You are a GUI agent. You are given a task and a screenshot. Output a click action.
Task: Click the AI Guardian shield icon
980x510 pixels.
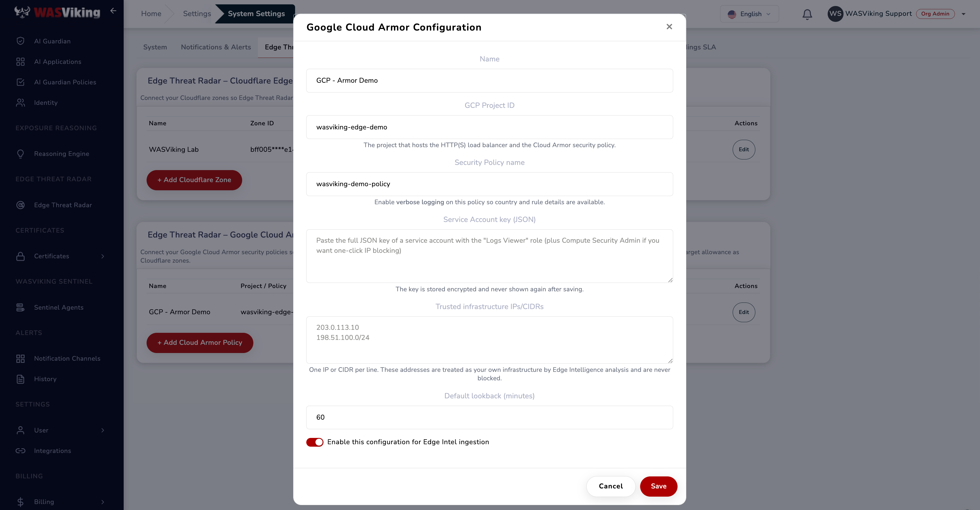[20, 41]
